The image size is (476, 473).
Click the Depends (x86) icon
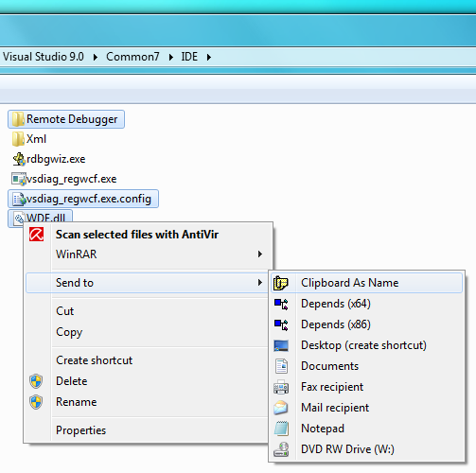point(281,324)
